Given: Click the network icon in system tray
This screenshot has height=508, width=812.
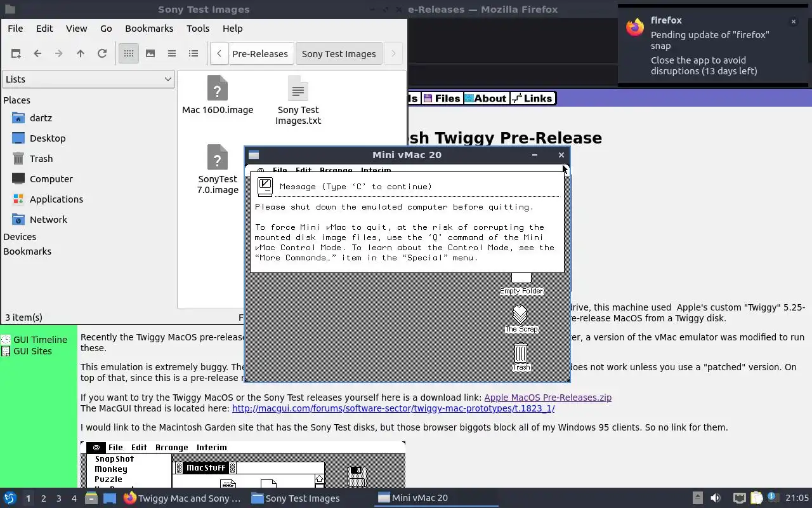Looking at the screenshot, I should coord(739,498).
